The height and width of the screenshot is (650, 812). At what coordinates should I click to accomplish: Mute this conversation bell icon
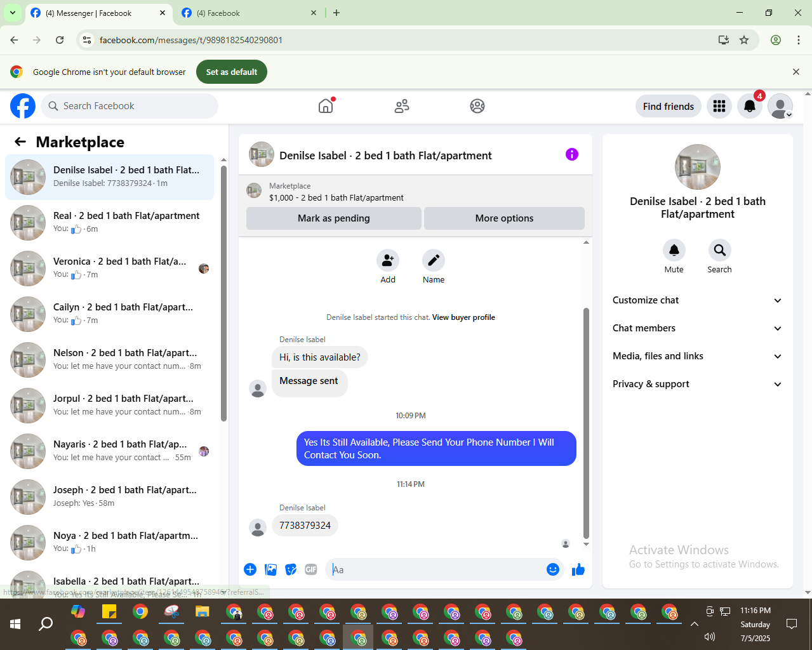click(x=674, y=250)
